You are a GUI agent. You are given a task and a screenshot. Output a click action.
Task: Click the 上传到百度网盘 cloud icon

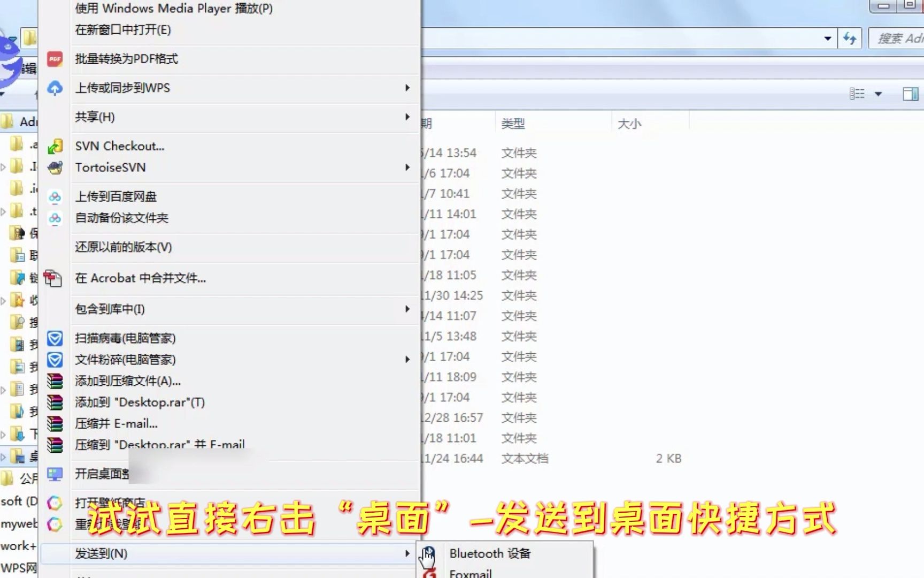pyautogui.click(x=54, y=197)
